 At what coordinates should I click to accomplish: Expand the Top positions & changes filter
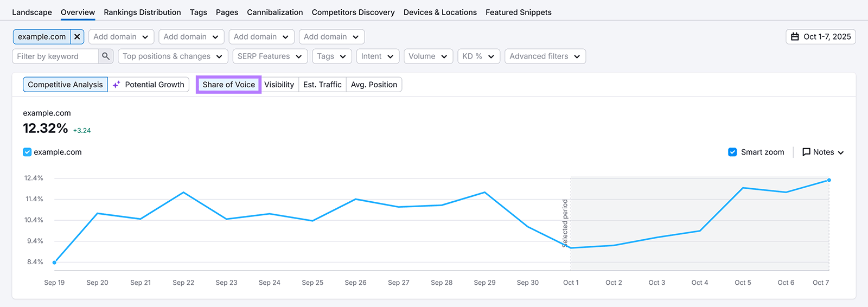click(x=172, y=56)
